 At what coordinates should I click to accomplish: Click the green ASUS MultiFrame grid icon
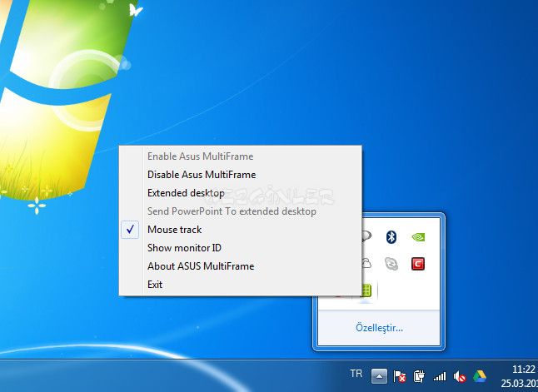point(364,290)
